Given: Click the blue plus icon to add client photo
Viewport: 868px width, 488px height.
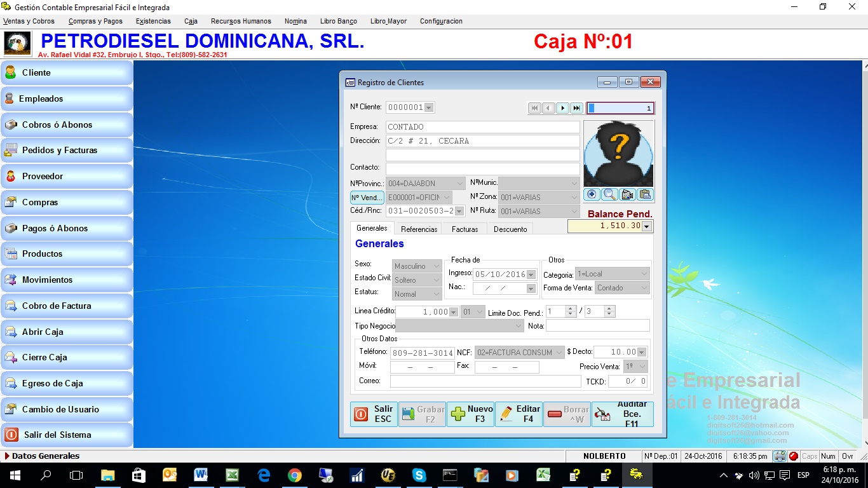Looking at the screenshot, I should [591, 194].
